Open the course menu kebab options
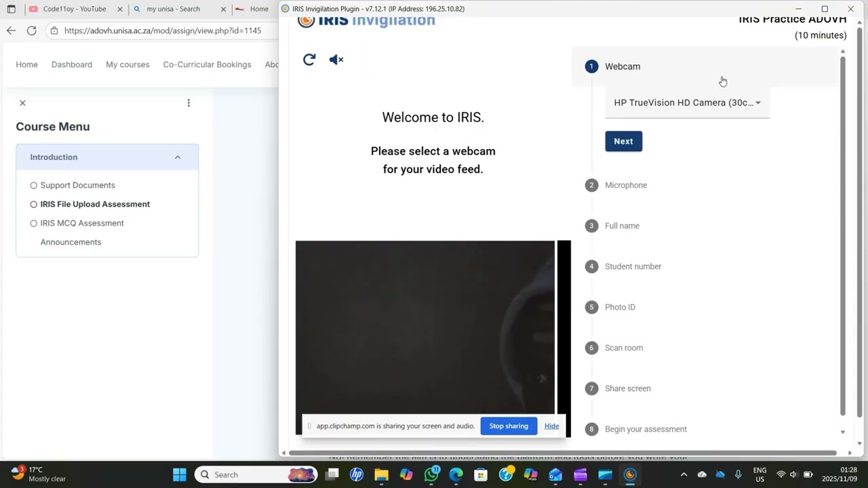The height and width of the screenshot is (488, 868). click(189, 103)
